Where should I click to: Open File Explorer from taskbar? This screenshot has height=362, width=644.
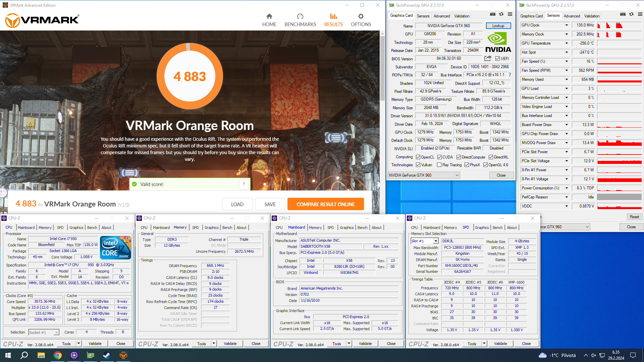(41, 355)
